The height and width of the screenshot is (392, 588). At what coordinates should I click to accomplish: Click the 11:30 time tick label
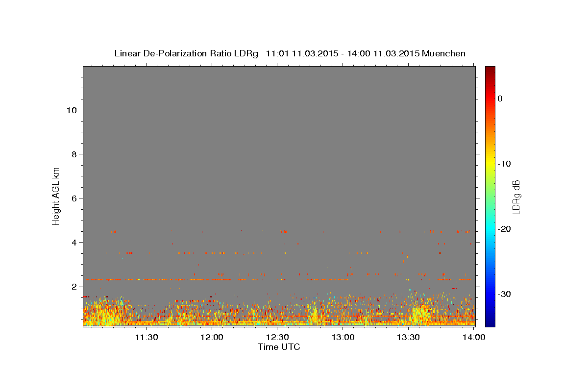coord(147,337)
